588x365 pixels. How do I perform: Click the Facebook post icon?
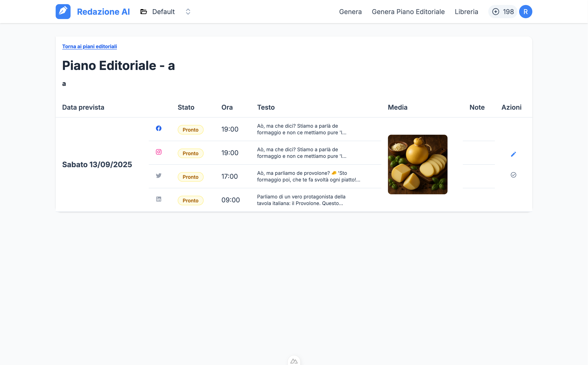click(158, 128)
